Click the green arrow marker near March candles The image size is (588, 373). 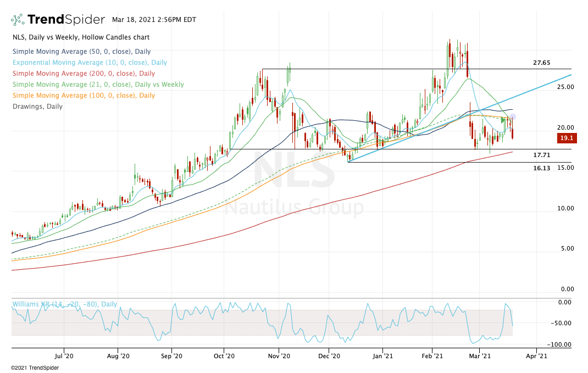coord(503,120)
